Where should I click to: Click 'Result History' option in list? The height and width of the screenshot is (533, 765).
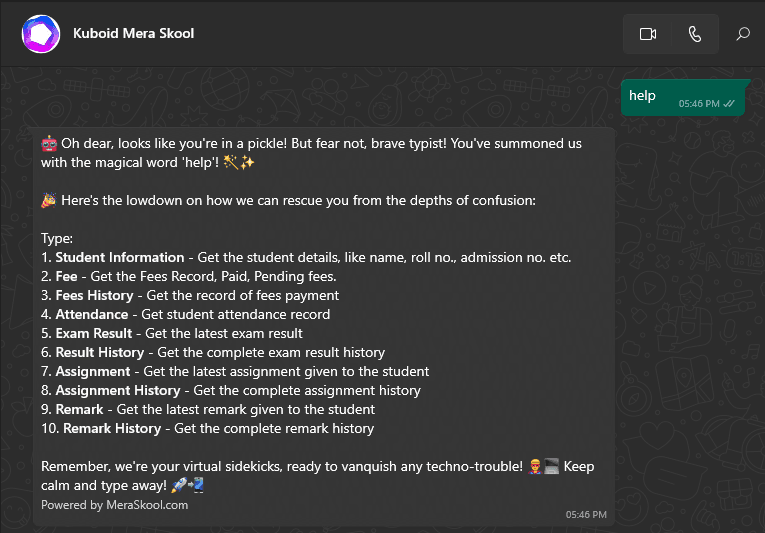(101, 352)
